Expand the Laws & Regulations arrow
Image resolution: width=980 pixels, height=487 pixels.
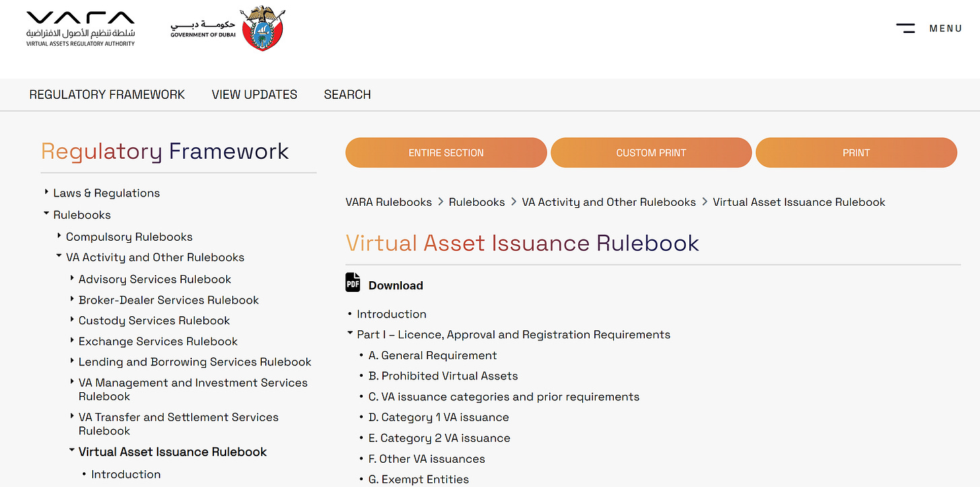pos(46,192)
